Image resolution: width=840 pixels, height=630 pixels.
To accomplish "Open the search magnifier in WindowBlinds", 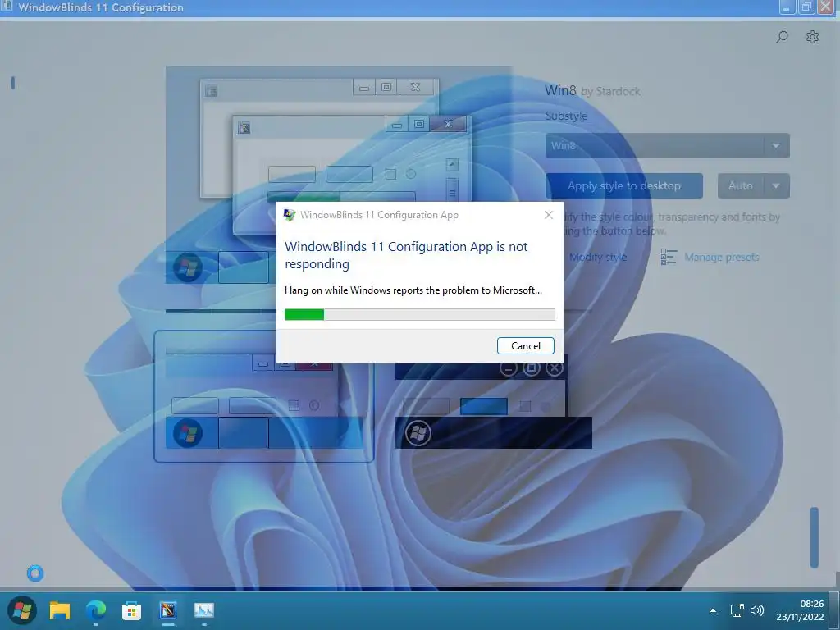I will click(782, 37).
